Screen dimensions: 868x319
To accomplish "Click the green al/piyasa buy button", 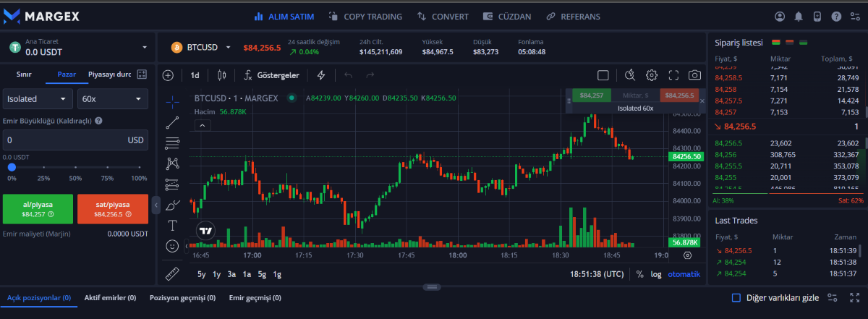I will click(x=38, y=209).
